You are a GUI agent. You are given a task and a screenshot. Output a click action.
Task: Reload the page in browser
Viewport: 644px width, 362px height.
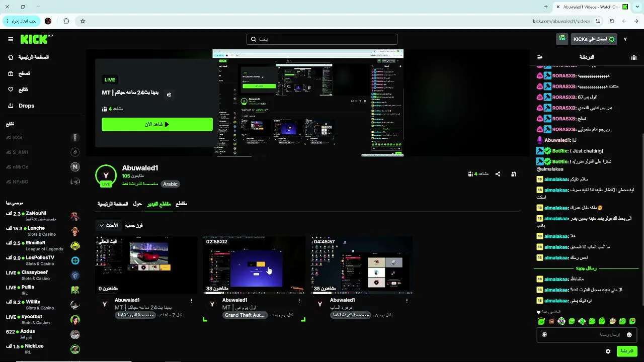pyautogui.click(x=612, y=21)
